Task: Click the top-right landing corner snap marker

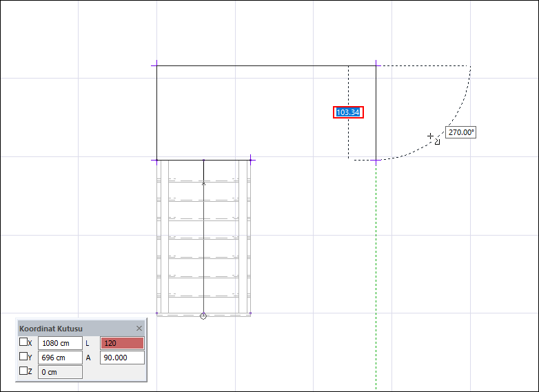Action: (376, 65)
